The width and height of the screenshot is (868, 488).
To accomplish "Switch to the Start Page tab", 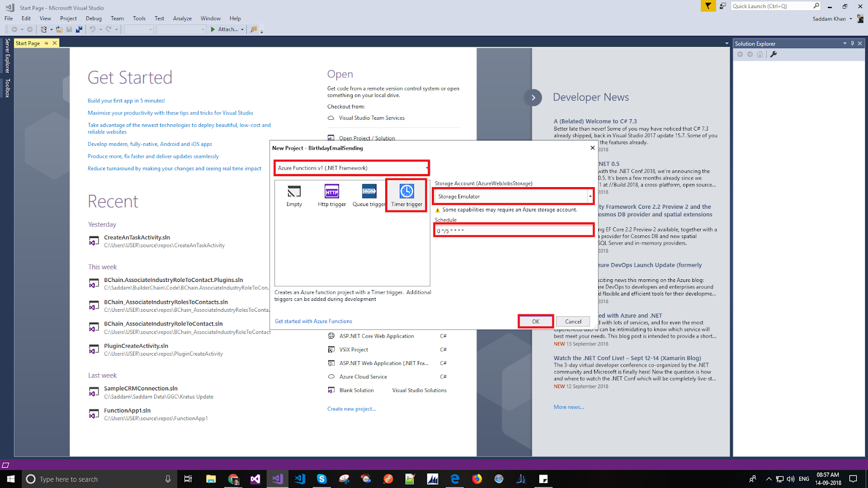I will tap(27, 43).
